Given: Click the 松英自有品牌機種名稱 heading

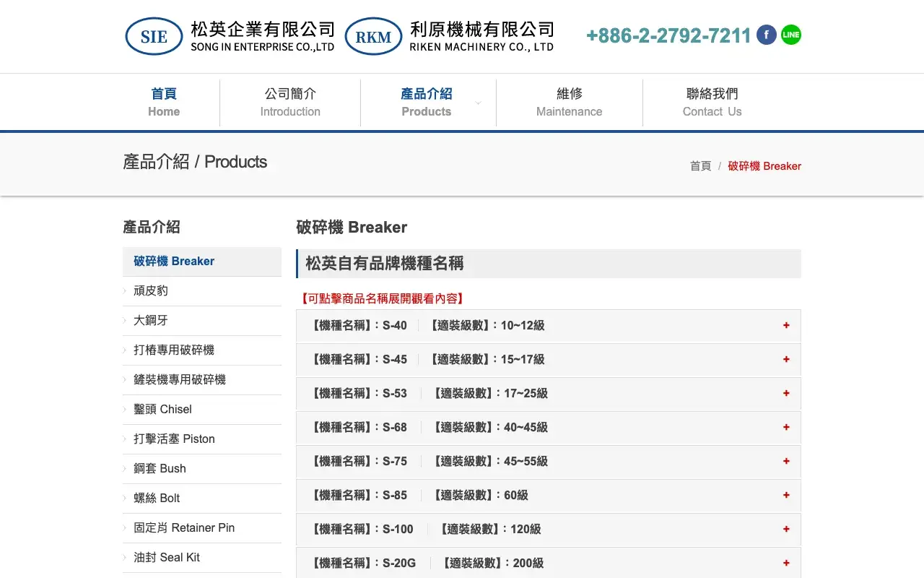Looking at the screenshot, I should (384, 264).
